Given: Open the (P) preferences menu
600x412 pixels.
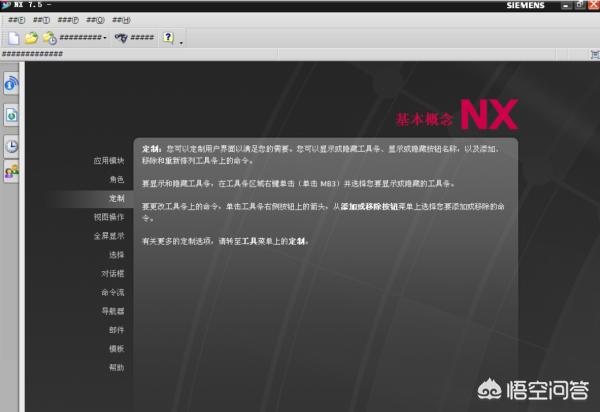Looking at the screenshot, I should pyautogui.click(x=68, y=20).
